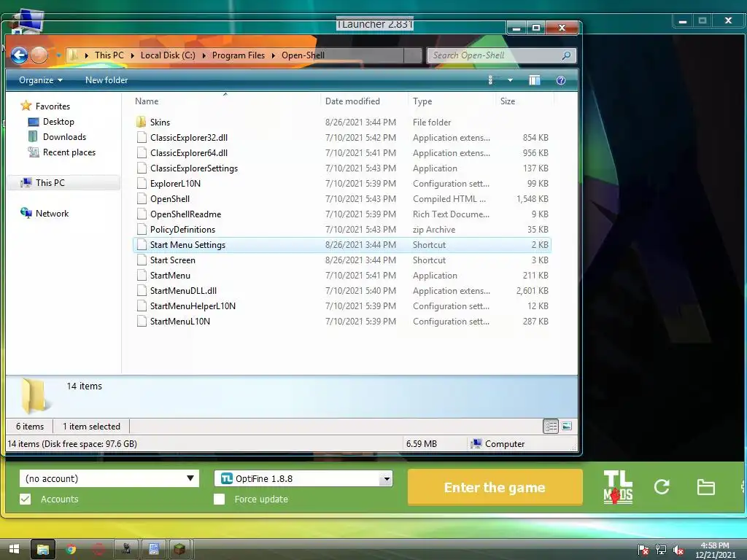This screenshot has height=560, width=747.
Task: Open Action Center flag tray icon
Action: [643, 550]
